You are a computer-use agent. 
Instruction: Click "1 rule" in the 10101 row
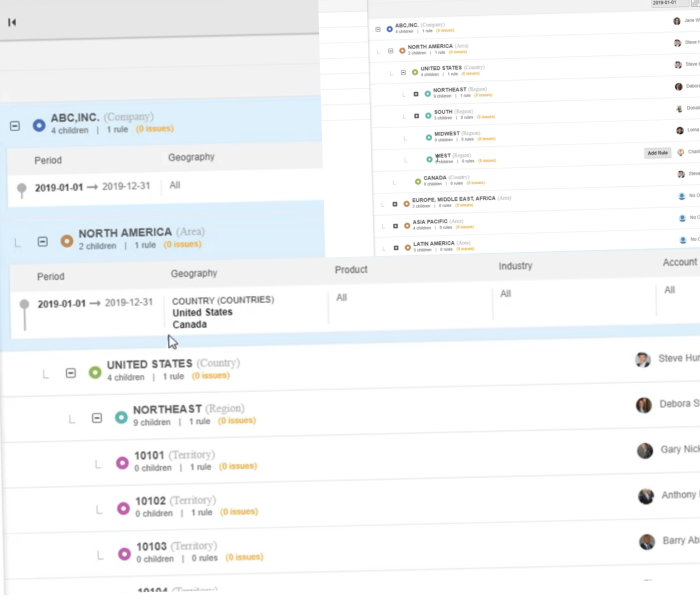tap(200, 467)
